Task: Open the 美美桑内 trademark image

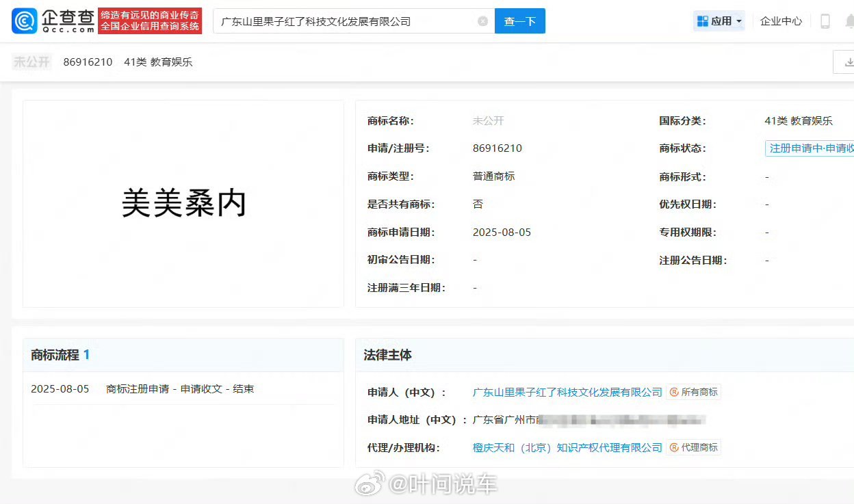Action: coord(183,204)
